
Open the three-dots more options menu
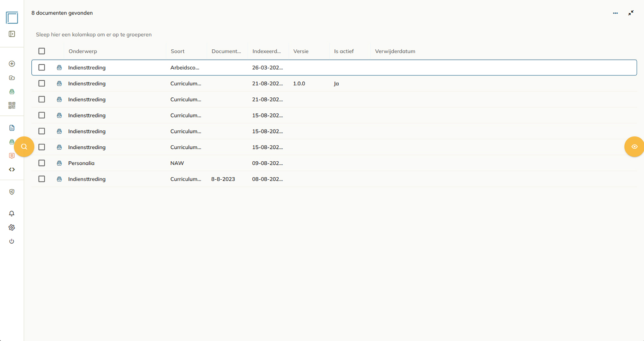[x=615, y=13]
